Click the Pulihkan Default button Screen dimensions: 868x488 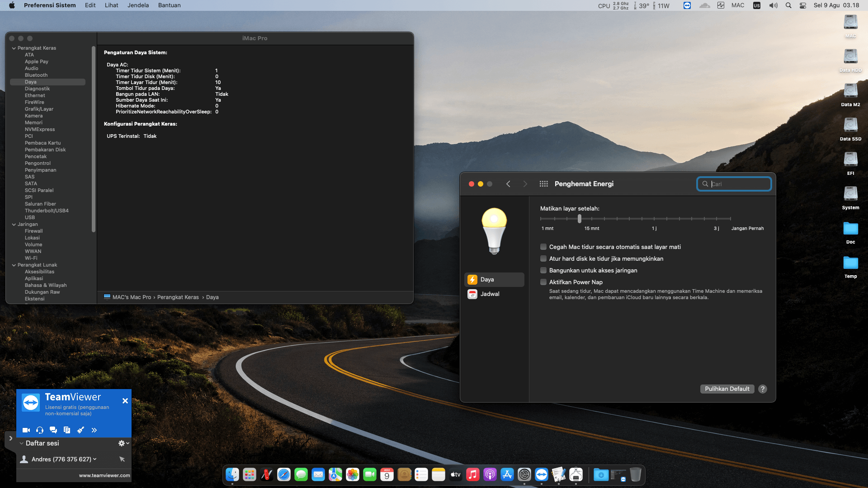tap(727, 389)
